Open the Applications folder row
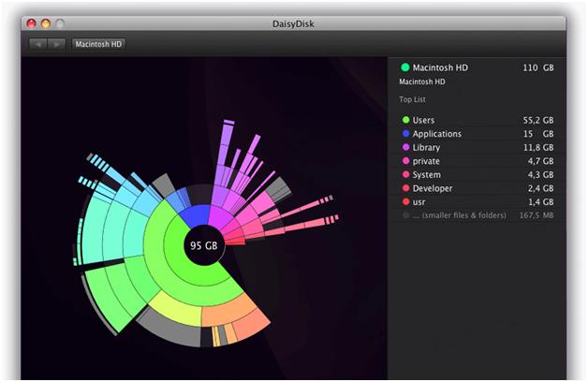The height and width of the screenshot is (382, 588). pos(478,134)
